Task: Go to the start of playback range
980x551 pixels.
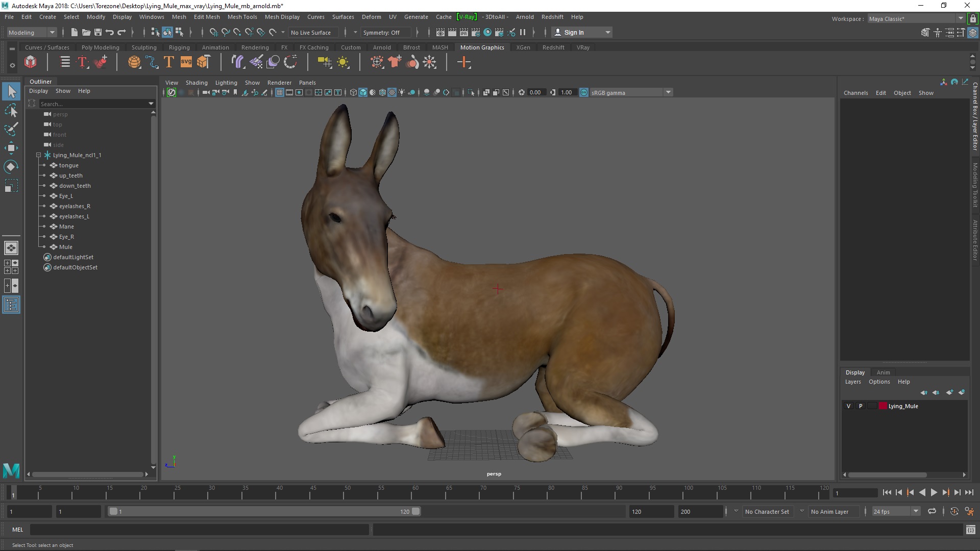Action: click(x=887, y=493)
